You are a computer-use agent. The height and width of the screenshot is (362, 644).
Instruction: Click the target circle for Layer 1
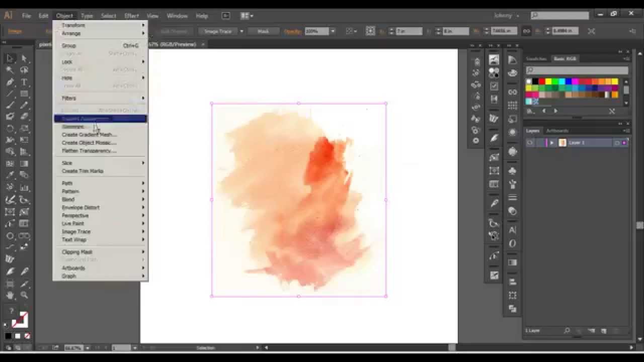[x=616, y=142]
